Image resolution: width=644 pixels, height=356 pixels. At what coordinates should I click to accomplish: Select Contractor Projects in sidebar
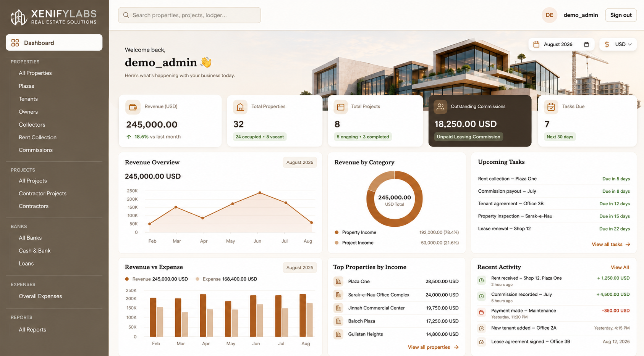42,193
